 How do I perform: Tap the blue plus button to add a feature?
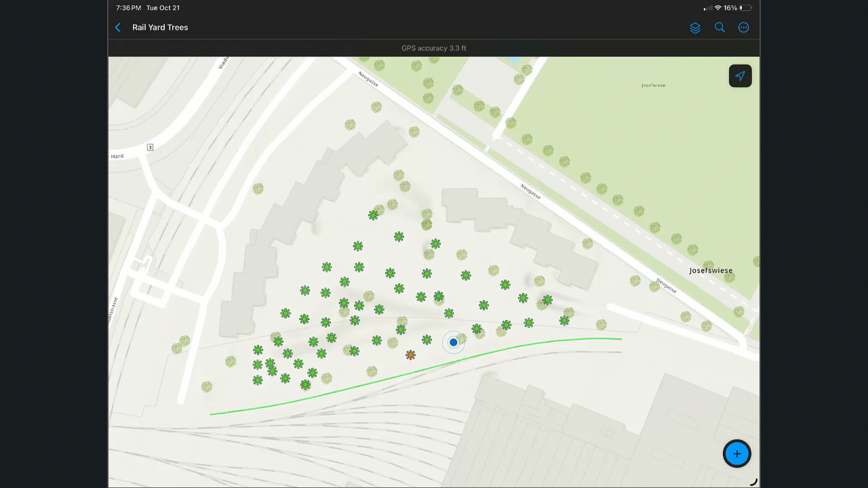click(736, 453)
